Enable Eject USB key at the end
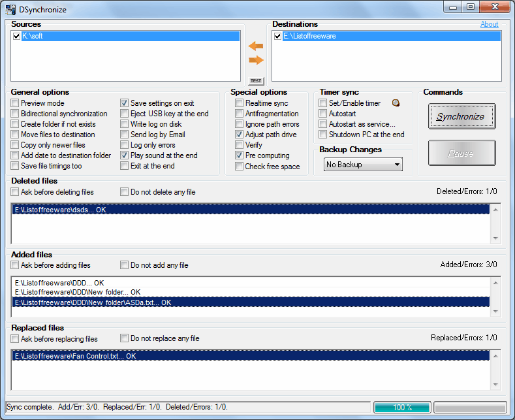The image size is (515, 420). point(124,114)
